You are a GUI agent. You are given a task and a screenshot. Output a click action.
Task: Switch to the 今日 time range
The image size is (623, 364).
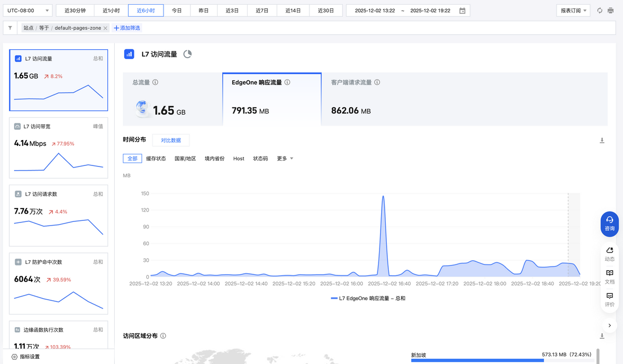(177, 10)
